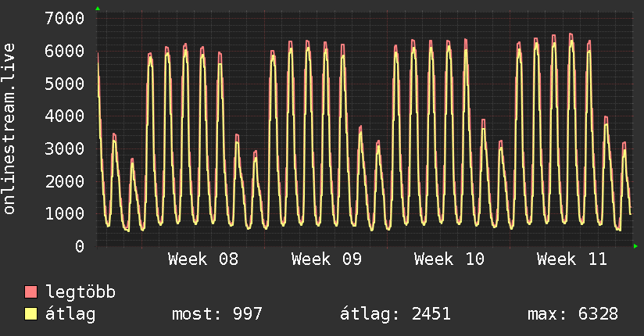The image size is (644, 336).
Task: Click the Week 09 axis label
Action: coord(327,259)
